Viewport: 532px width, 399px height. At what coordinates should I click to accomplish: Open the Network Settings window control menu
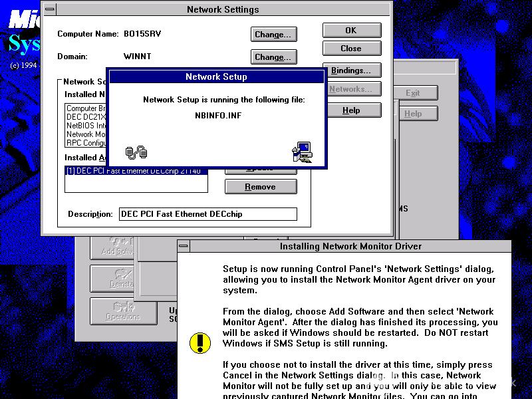point(50,9)
